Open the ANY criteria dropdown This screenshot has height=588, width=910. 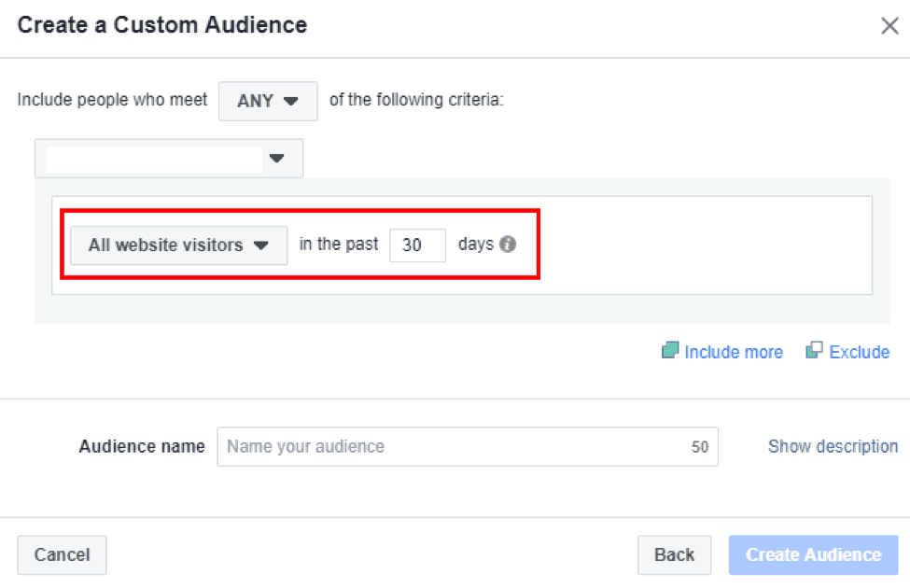coord(268,101)
